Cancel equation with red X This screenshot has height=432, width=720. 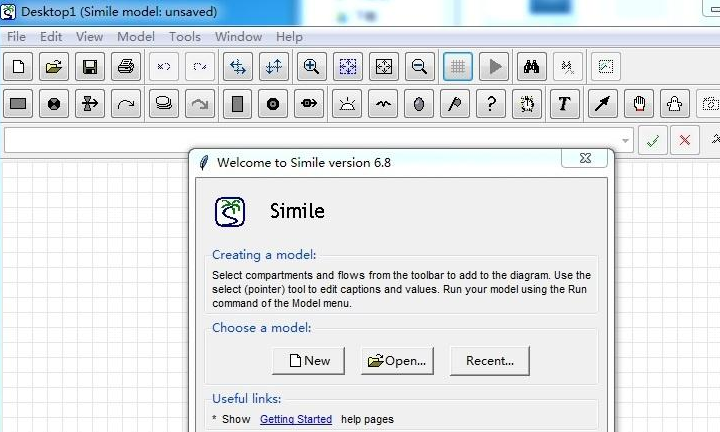685,140
